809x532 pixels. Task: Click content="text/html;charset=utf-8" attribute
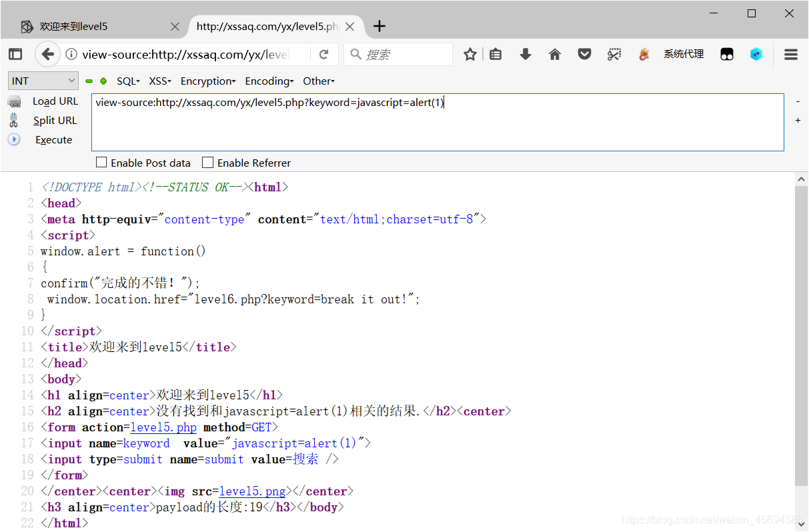[x=369, y=219]
